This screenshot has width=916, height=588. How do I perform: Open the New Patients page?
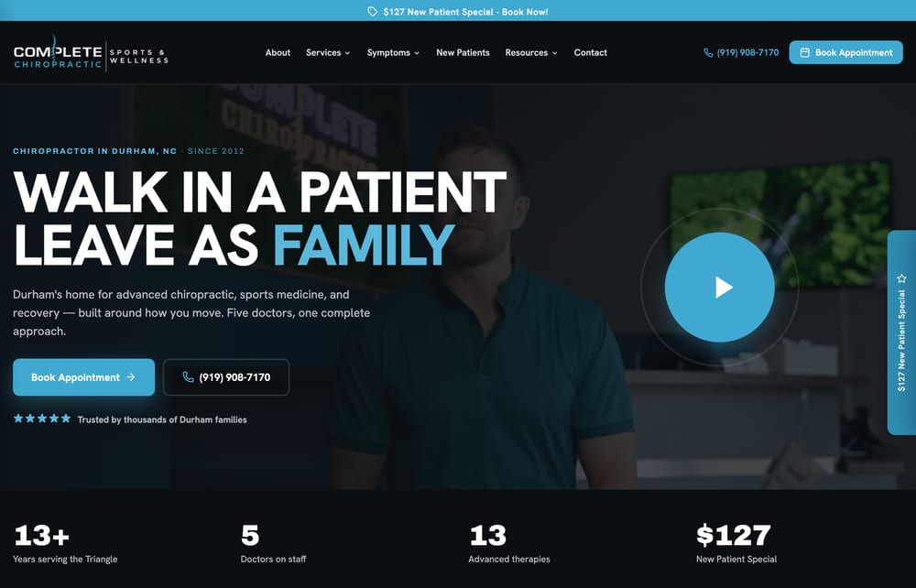click(463, 52)
